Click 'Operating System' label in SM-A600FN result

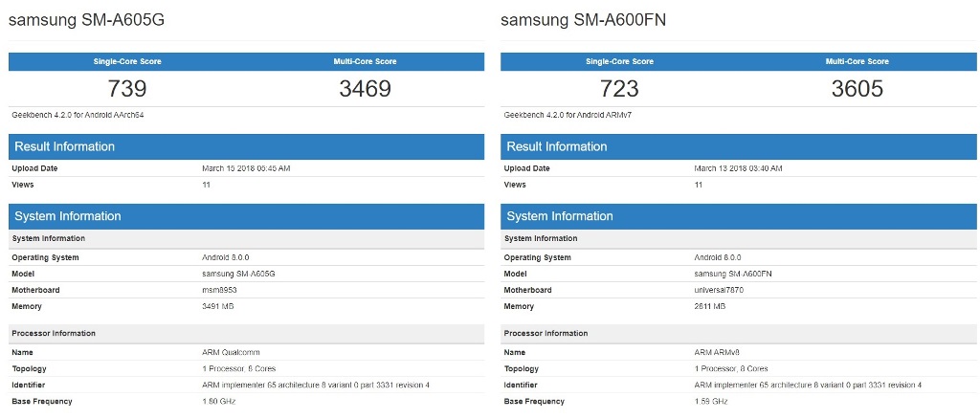click(538, 258)
